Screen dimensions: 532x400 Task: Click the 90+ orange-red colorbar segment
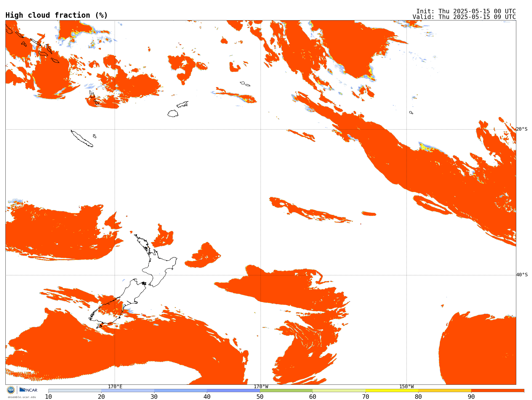click(498, 391)
